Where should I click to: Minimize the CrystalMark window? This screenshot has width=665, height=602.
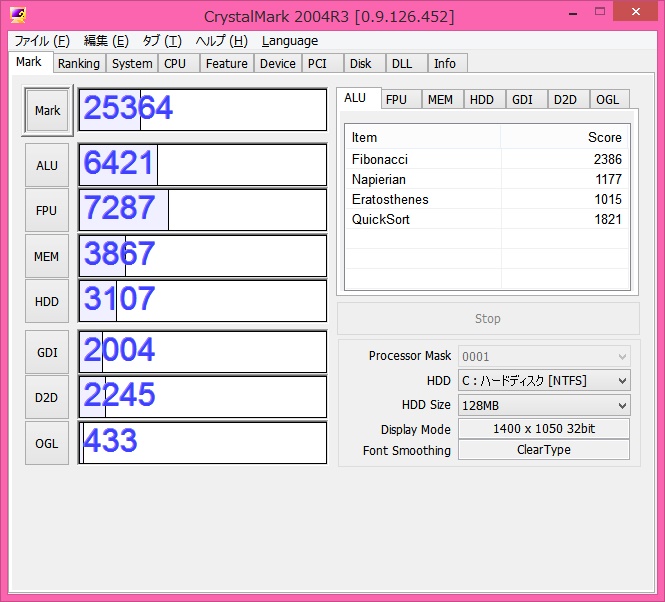[x=573, y=13]
